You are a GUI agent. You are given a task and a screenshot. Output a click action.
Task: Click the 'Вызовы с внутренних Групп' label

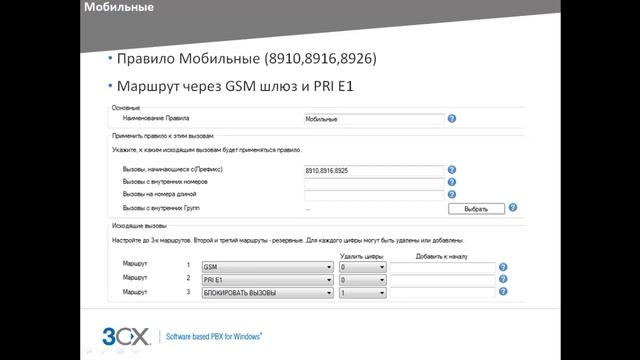161,208
